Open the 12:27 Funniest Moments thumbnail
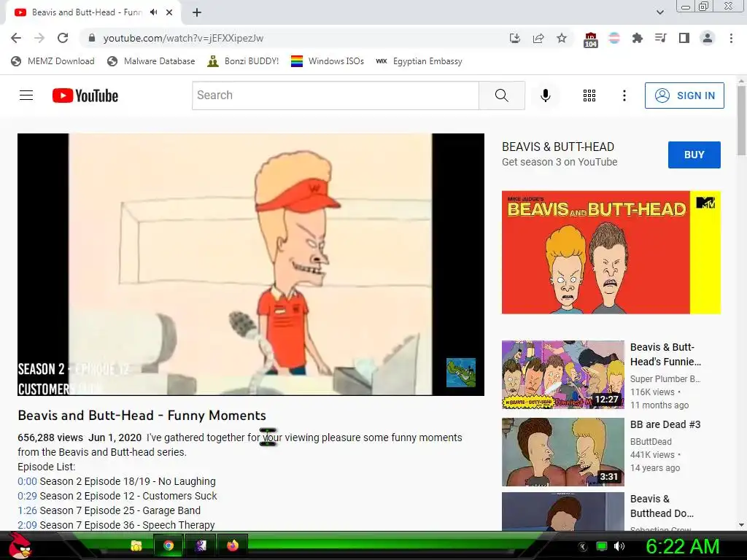 [x=562, y=375]
